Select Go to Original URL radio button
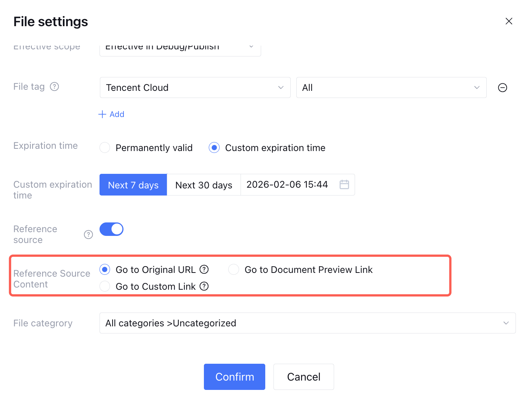The image size is (532, 400). tap(105, 270)
